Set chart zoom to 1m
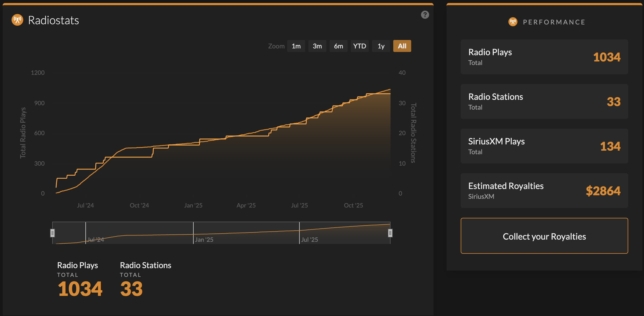The height and width of the screenshot is (316, 644). (296, 46)
